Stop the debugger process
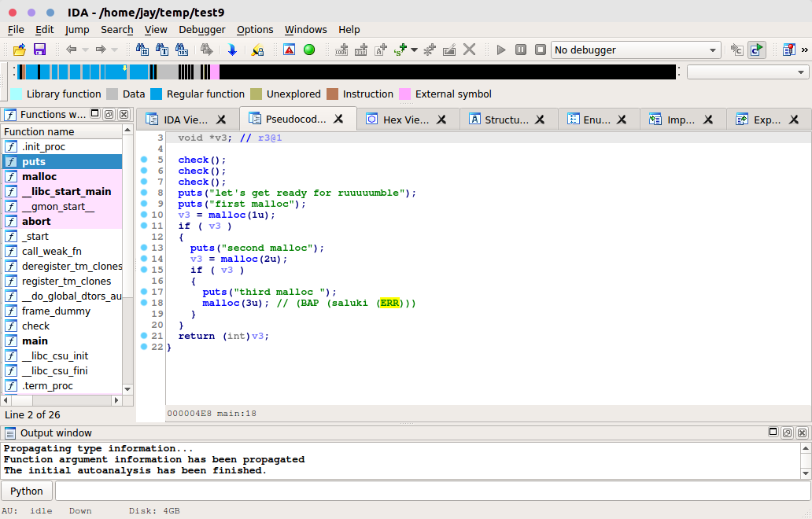 540,50
